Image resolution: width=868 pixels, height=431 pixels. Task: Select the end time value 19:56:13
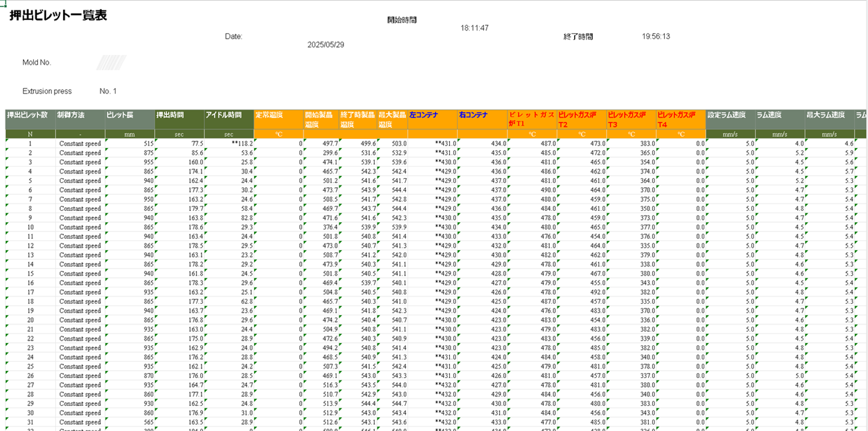[655, 37]
